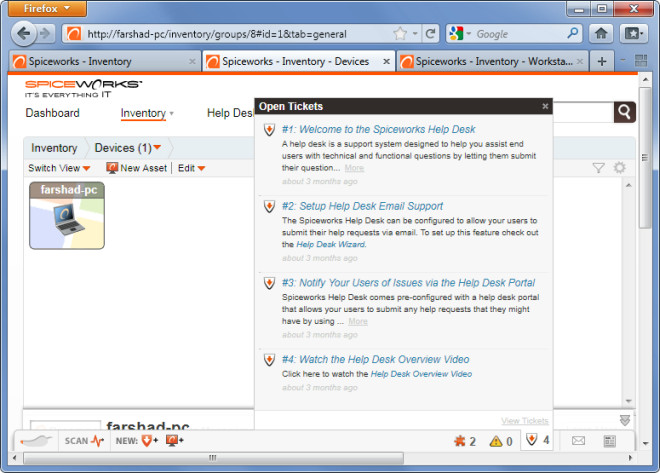Open the Firefox menu dropdown
The image size is (660, 473).
[47, 8]
